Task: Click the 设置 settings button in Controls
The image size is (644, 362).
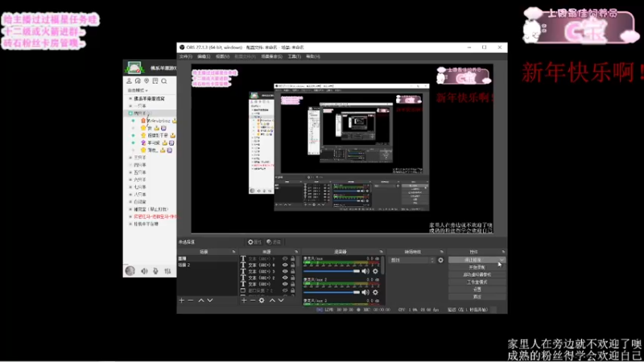Action: [477, 290]
